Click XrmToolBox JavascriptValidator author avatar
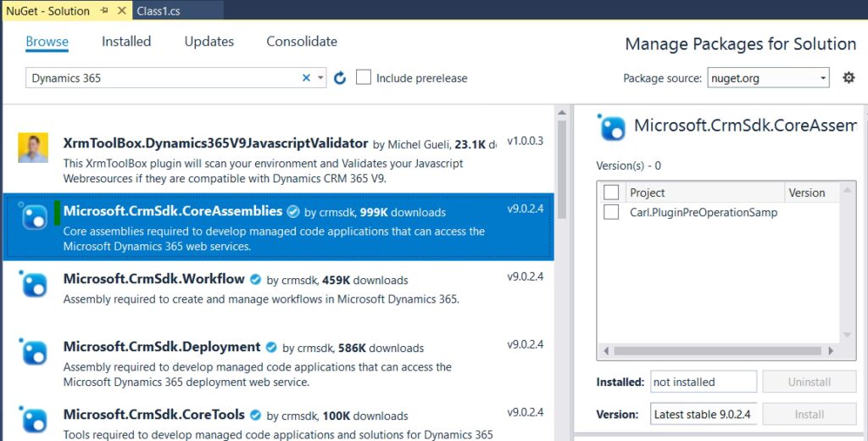 point(33,148)
